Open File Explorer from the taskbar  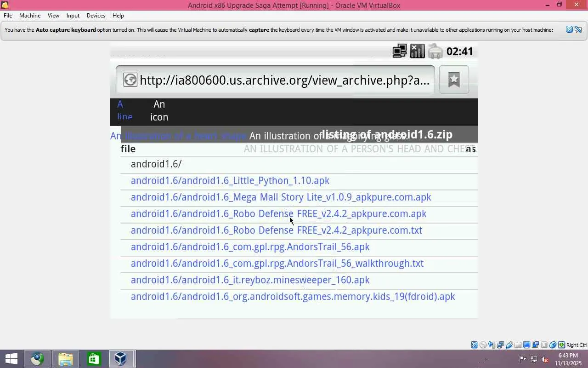[66, 359]
